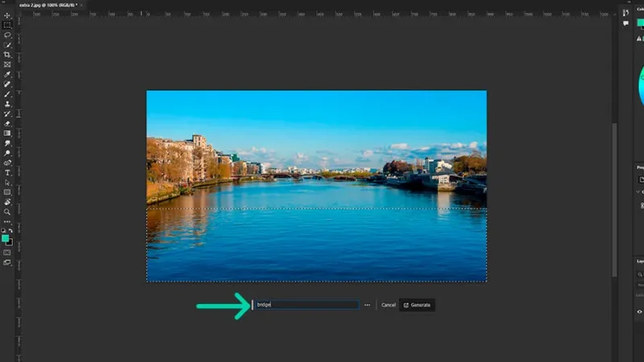
Task: Toggle Quick Mask mode
Action: pos(7,253)
